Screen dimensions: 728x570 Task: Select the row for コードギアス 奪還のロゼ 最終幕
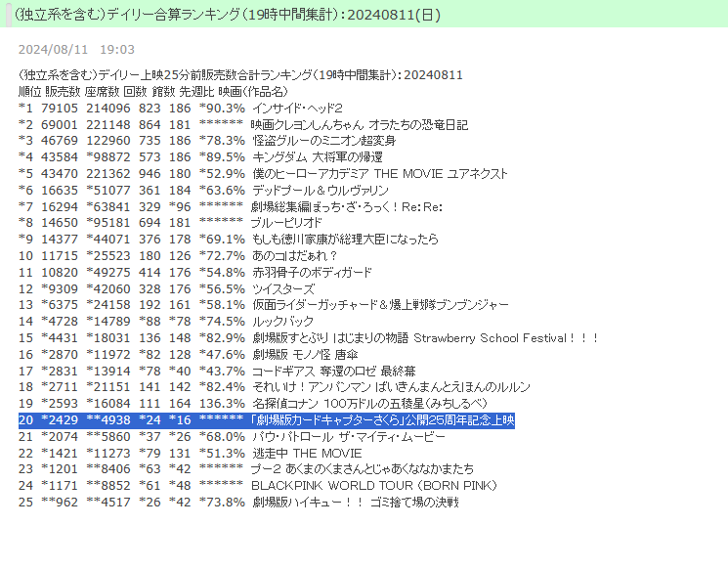217,372
